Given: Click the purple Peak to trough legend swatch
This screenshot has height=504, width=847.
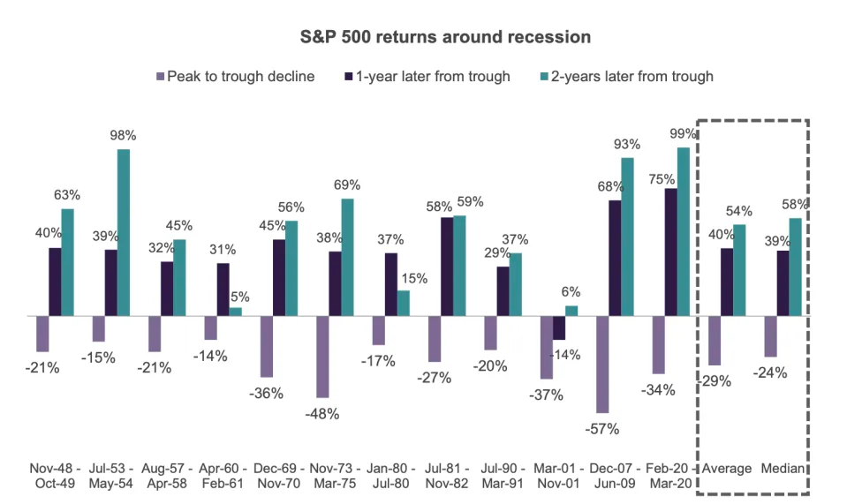Looking at the screenshot, I should pos(160,77).
